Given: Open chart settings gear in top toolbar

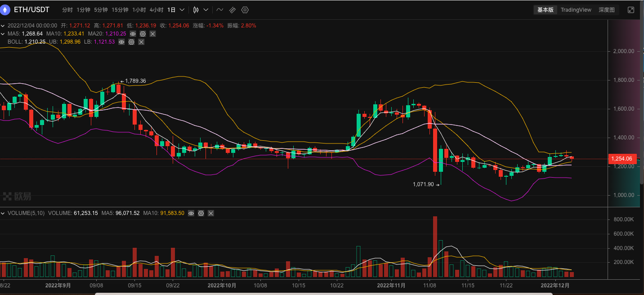Looking at the screenshot, I should (x=245, y=9).
